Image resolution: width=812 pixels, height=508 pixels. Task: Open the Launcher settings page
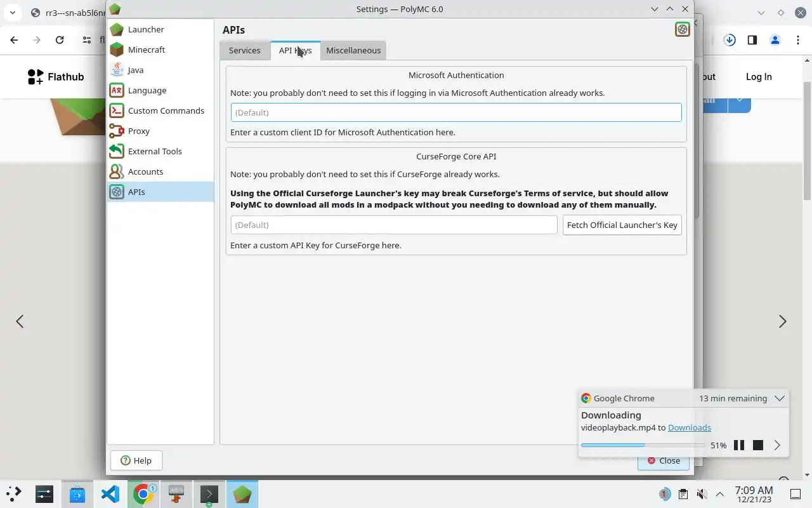pos(160,29)
